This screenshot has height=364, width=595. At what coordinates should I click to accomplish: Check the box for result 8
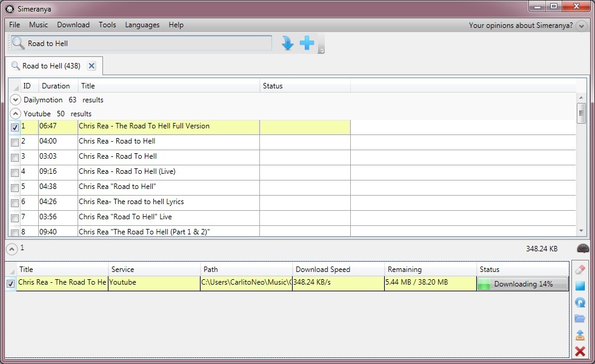15,233
